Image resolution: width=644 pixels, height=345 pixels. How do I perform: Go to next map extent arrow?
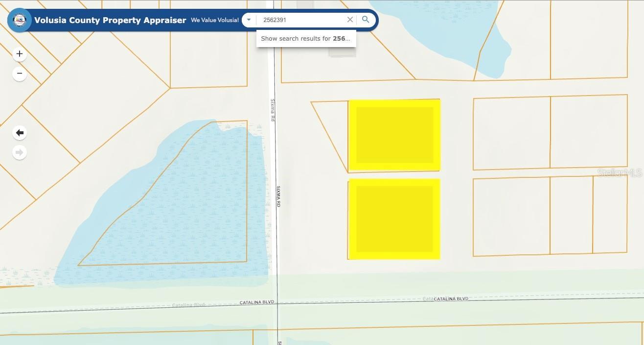(20, 152)
